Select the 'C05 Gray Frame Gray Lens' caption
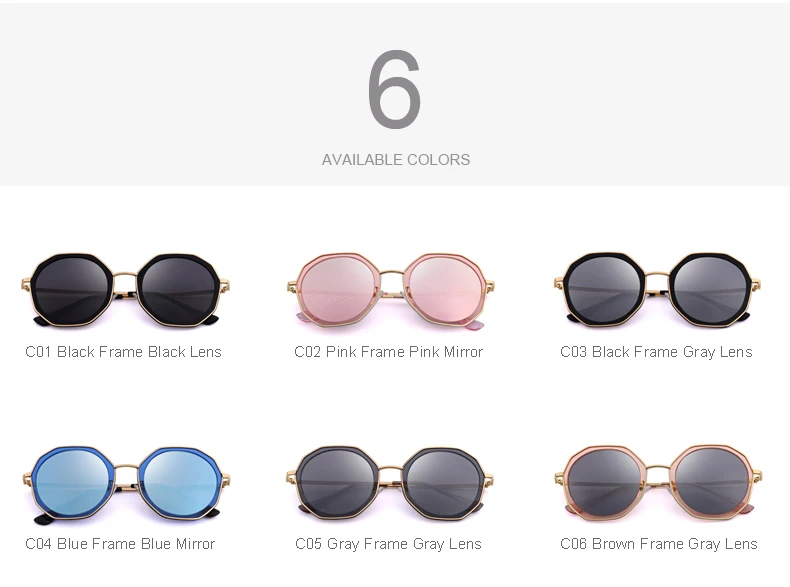Viewport: 790px width, 587px height. (388, 544)
